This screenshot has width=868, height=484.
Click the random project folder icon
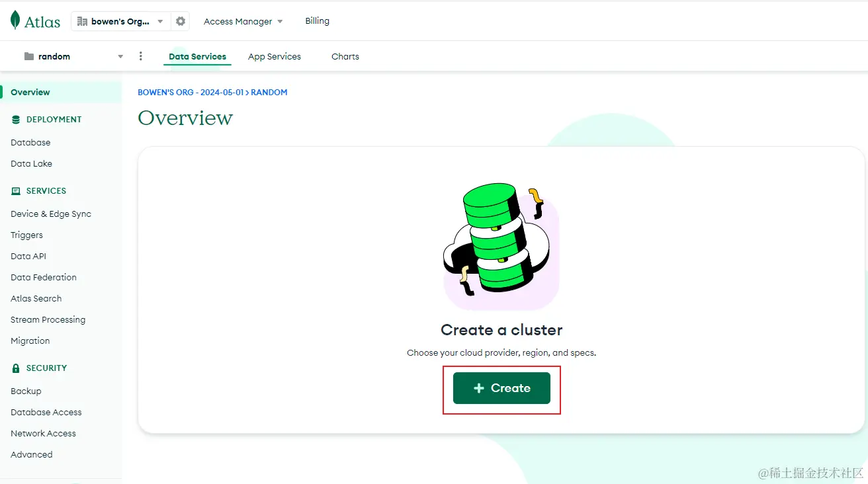point(28,56)
